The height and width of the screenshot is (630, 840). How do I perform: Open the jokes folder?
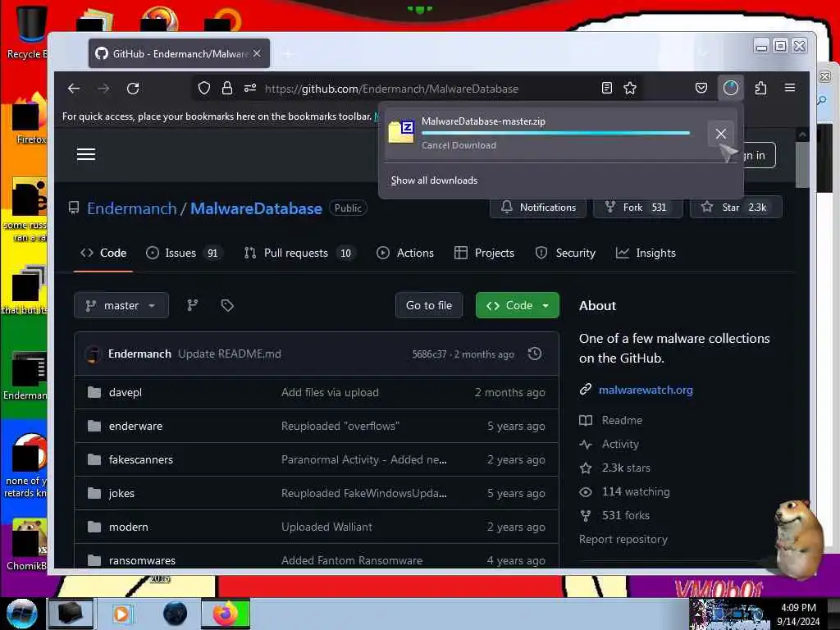121,493
